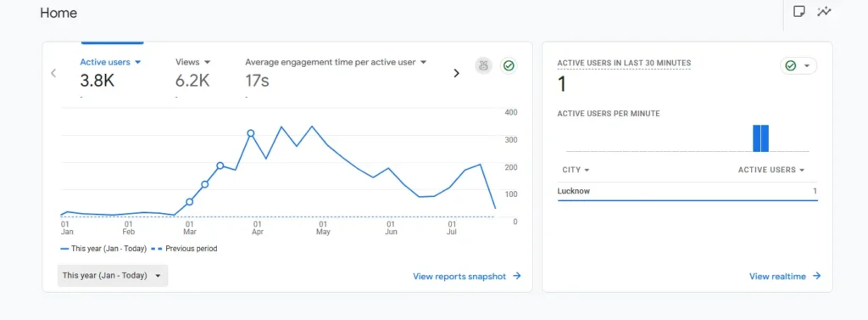This screenshot has width=868, height=320.
Task: Click the View realtime link
Action: tap(784, 276)
